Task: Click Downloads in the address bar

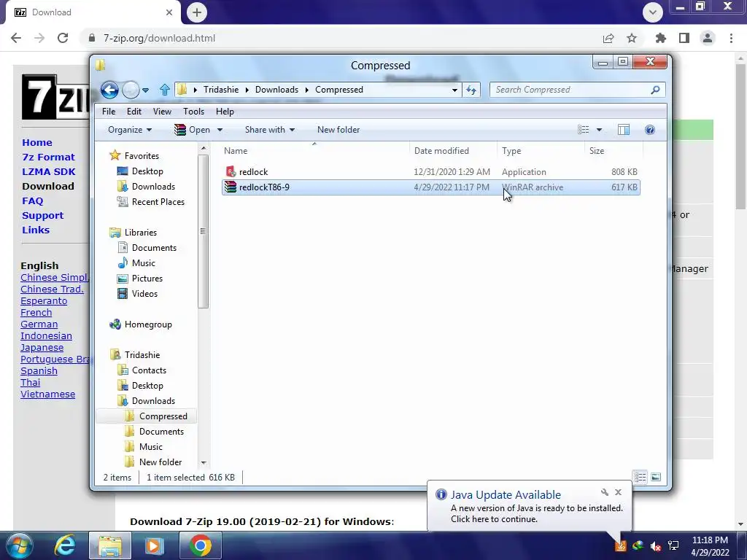Action: click(x=276, y=90)
